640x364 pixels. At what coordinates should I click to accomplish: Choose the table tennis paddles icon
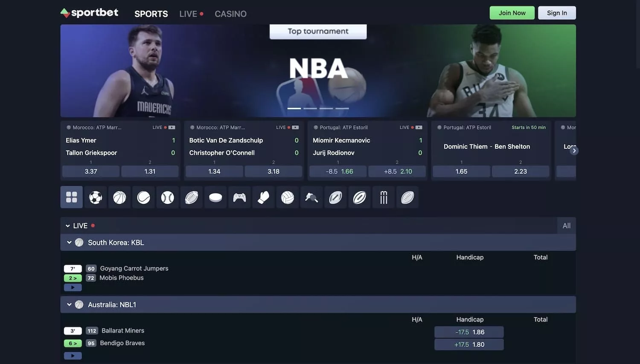click(x=311, y=197)
